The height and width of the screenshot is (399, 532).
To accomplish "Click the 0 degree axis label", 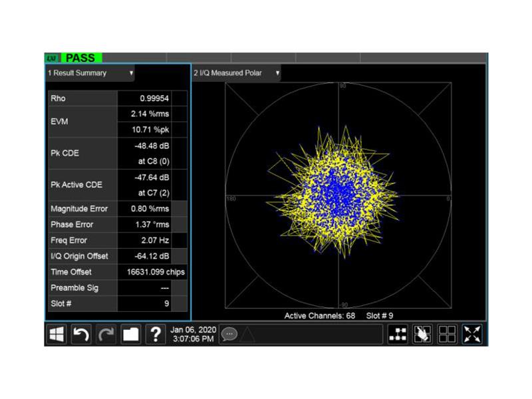I will [448, 198].
